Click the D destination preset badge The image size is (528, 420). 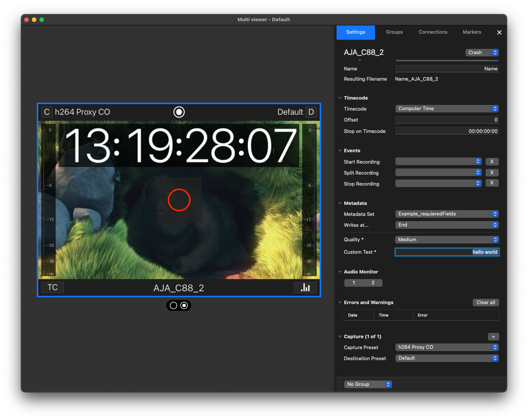coord(311,112)
